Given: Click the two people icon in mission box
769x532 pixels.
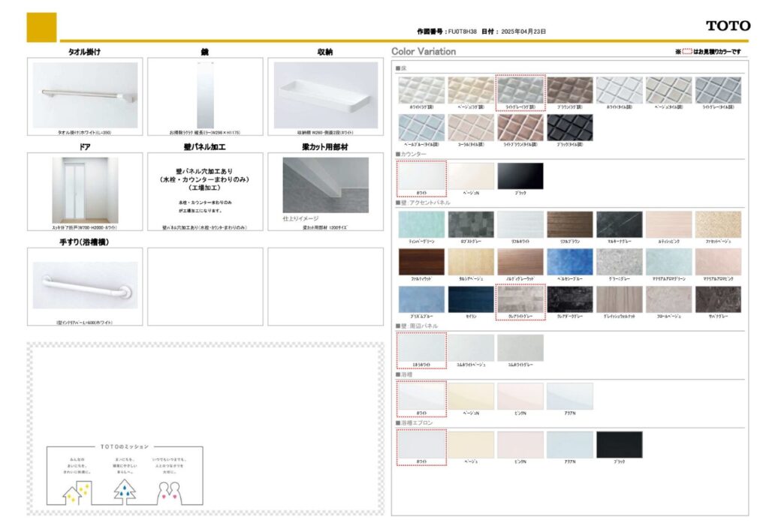Looking at the screenshot, I should (170, 491).
